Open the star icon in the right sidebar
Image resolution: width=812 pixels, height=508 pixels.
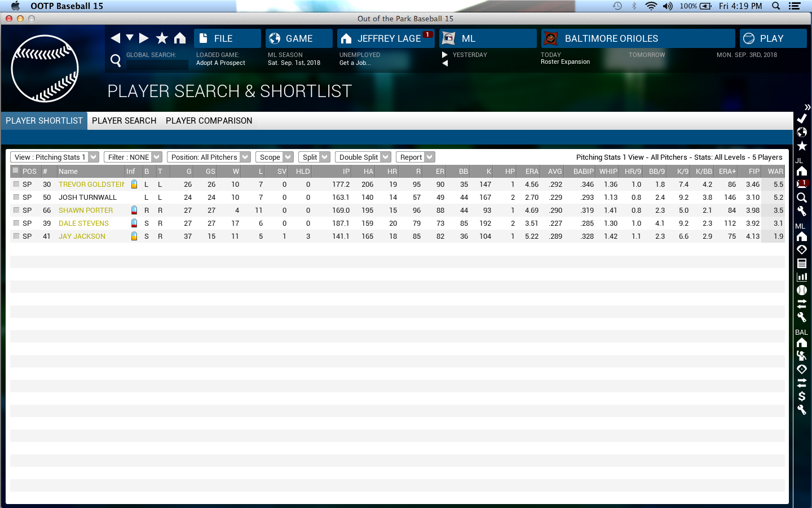tap(801, 146)
